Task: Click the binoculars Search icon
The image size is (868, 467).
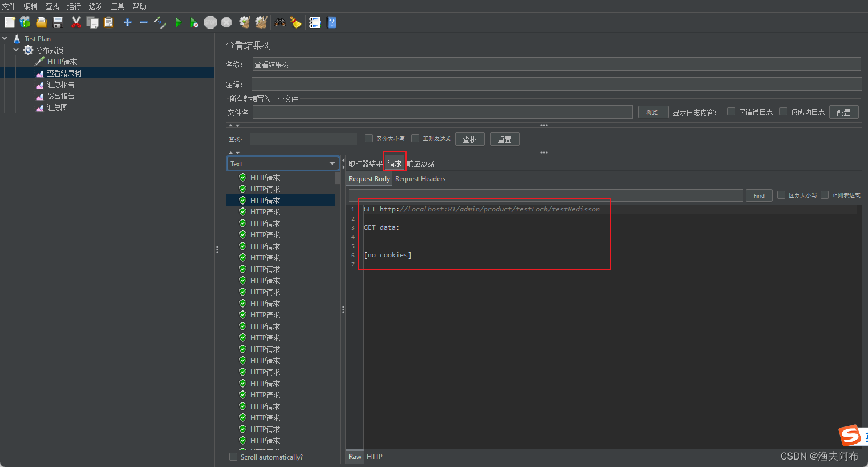Action: (x=280, y=22)
